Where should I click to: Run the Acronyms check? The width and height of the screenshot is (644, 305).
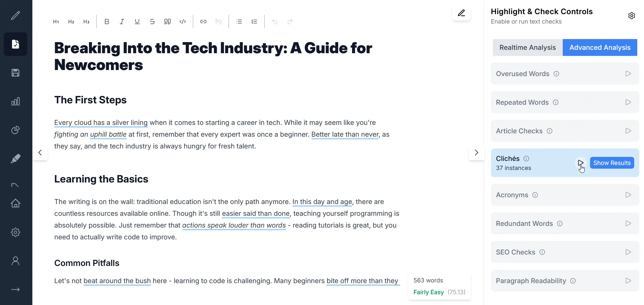628,195
